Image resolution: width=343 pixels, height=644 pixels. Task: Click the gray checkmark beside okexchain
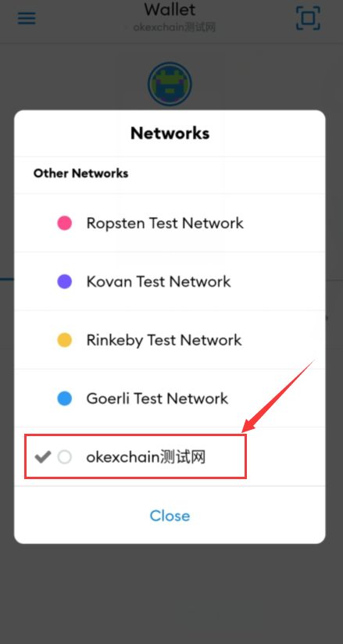click(43, 456)
